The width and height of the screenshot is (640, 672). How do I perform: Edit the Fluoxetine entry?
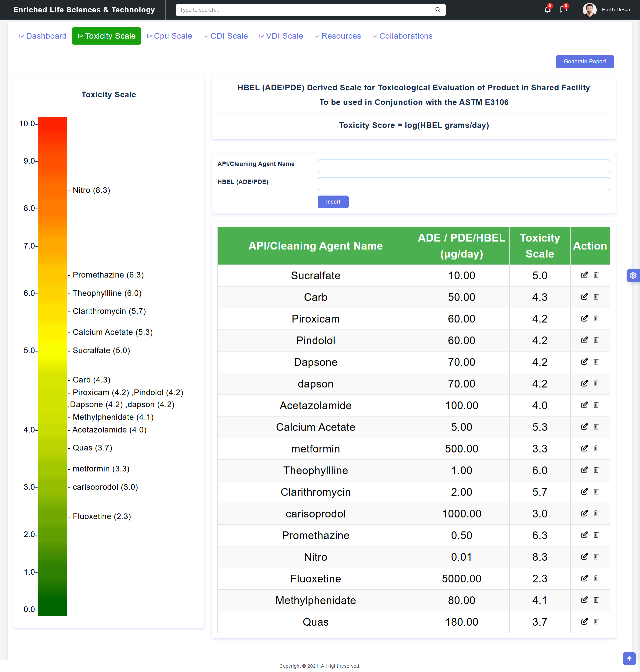(584, 578)
